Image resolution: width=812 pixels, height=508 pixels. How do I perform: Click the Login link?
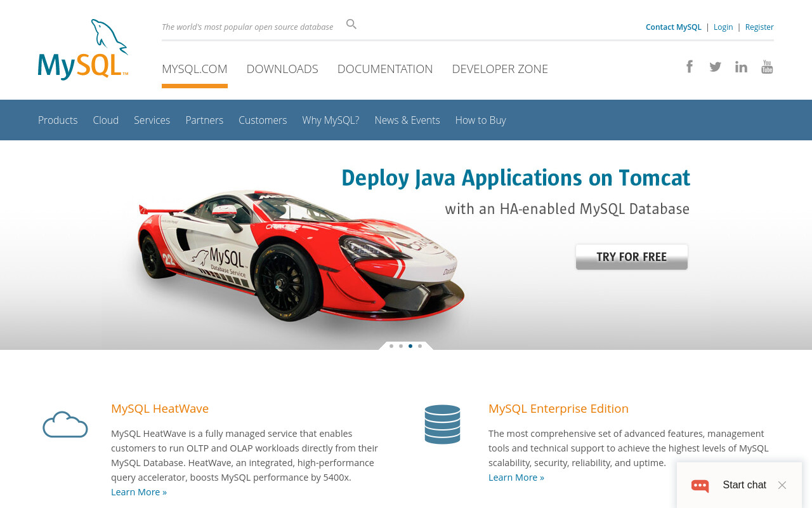click(x=723, y=27)
